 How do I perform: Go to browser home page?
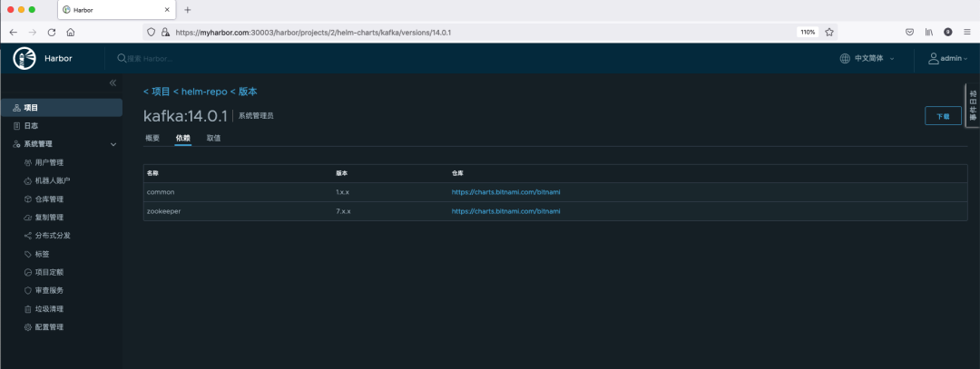[x=71, y=32]
